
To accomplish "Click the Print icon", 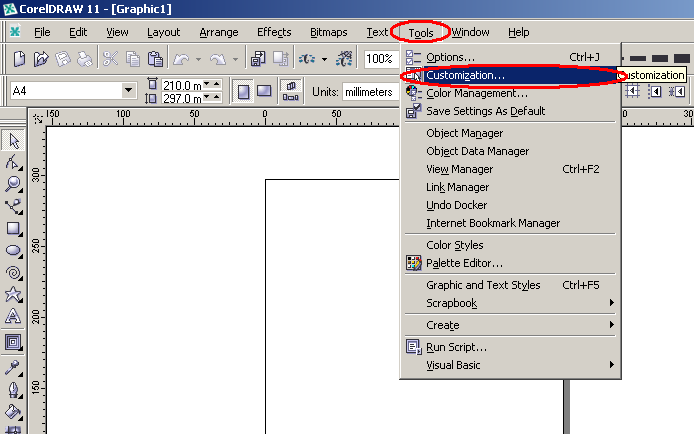I will click(85, 58).
